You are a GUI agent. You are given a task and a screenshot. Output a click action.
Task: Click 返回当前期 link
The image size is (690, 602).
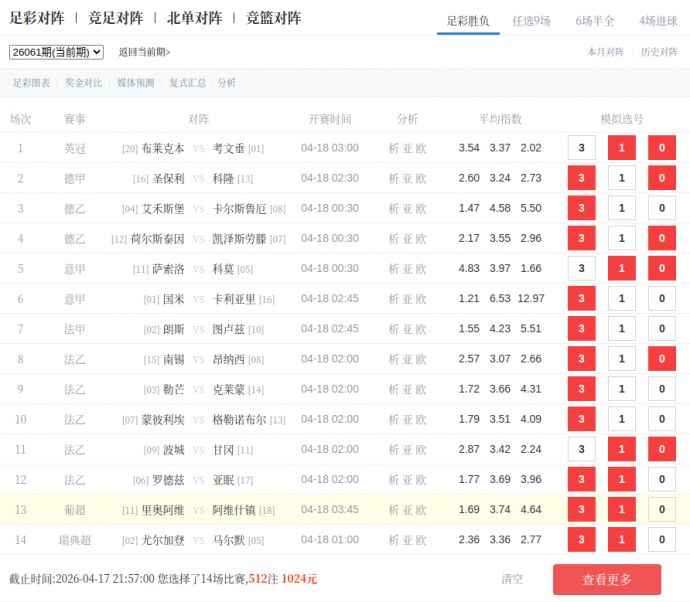tap(144, 52)
